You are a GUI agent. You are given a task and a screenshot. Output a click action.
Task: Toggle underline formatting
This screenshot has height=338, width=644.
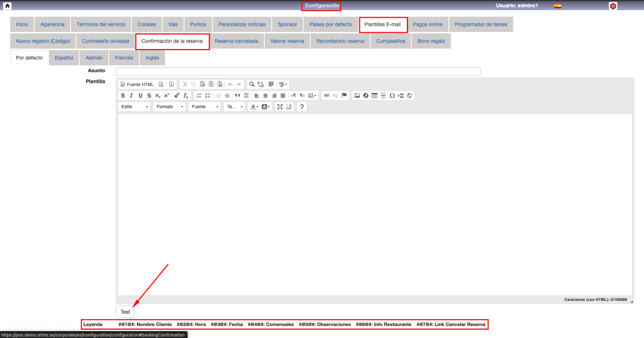coord(140,95)
